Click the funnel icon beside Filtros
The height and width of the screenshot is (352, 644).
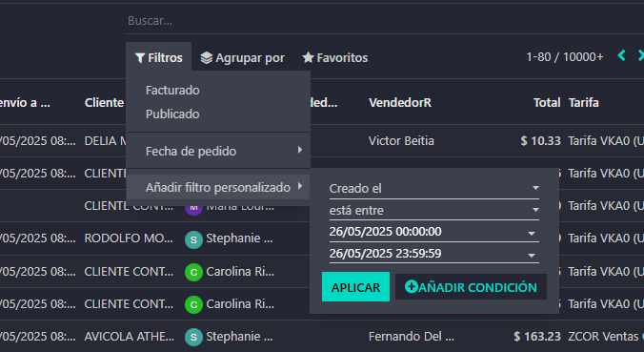click(x=140, y=58)
